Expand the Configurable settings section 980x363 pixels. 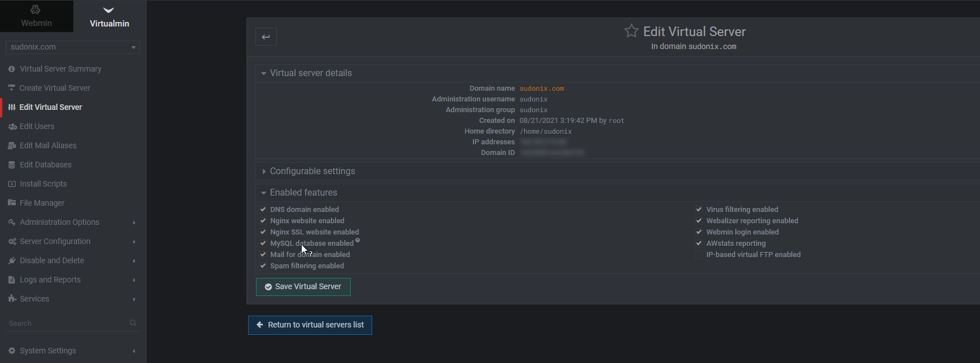click(312, 171)
